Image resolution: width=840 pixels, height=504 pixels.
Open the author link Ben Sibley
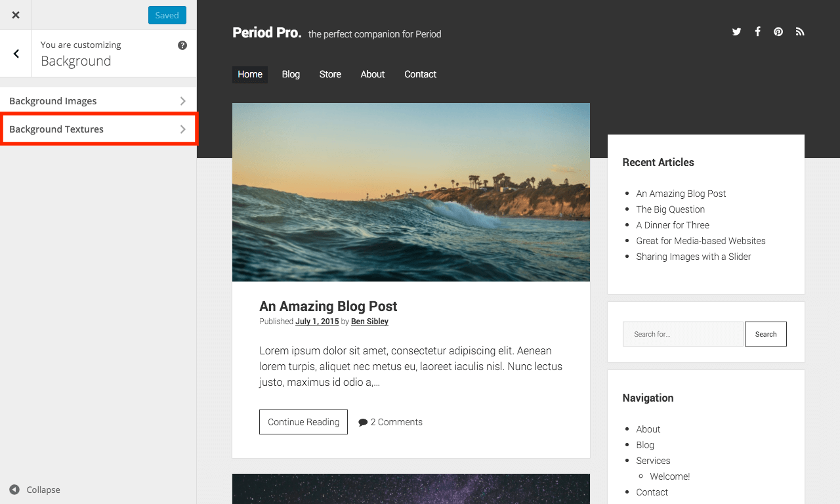tap(369, 322)
